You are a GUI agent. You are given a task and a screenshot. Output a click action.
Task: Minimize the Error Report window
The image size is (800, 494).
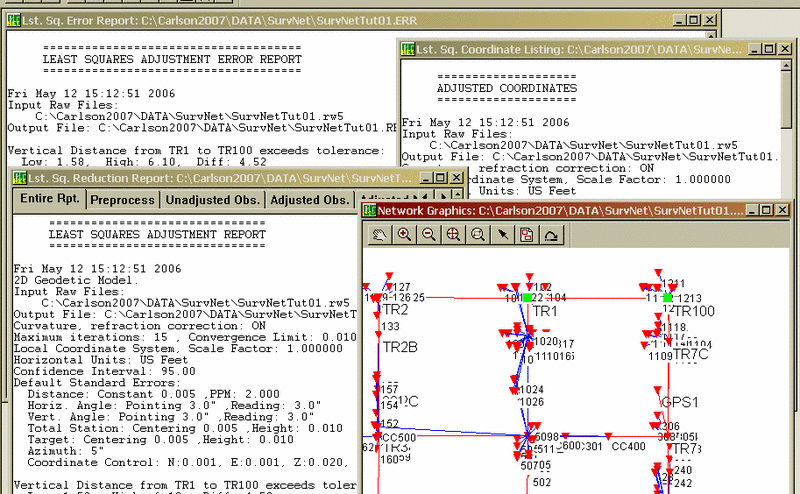pos(679,20)
